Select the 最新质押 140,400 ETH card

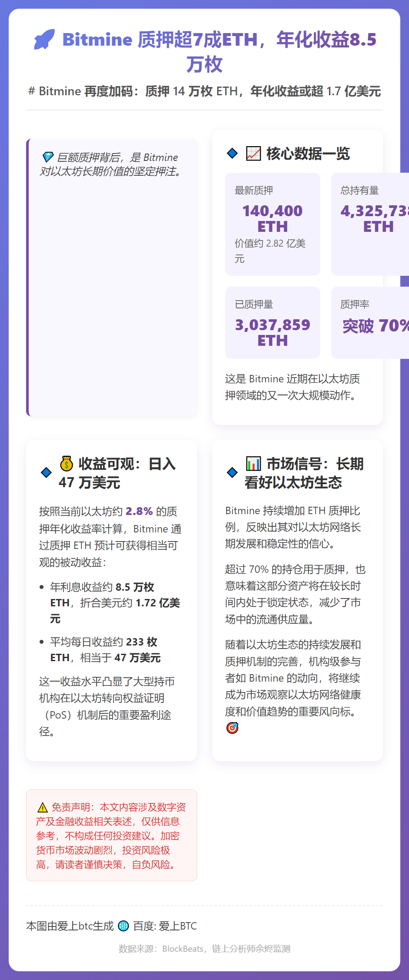[273, 224]
